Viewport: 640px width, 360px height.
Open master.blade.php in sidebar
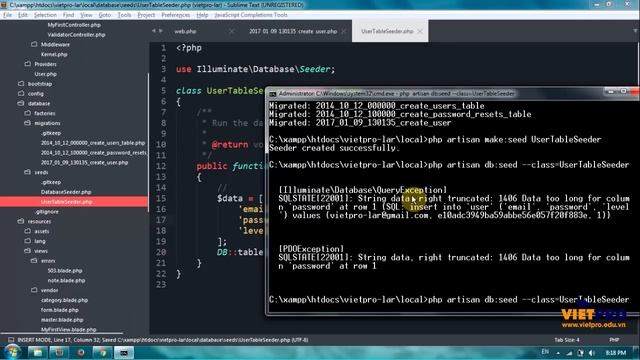pyautogui.click(x=62, y=320)
